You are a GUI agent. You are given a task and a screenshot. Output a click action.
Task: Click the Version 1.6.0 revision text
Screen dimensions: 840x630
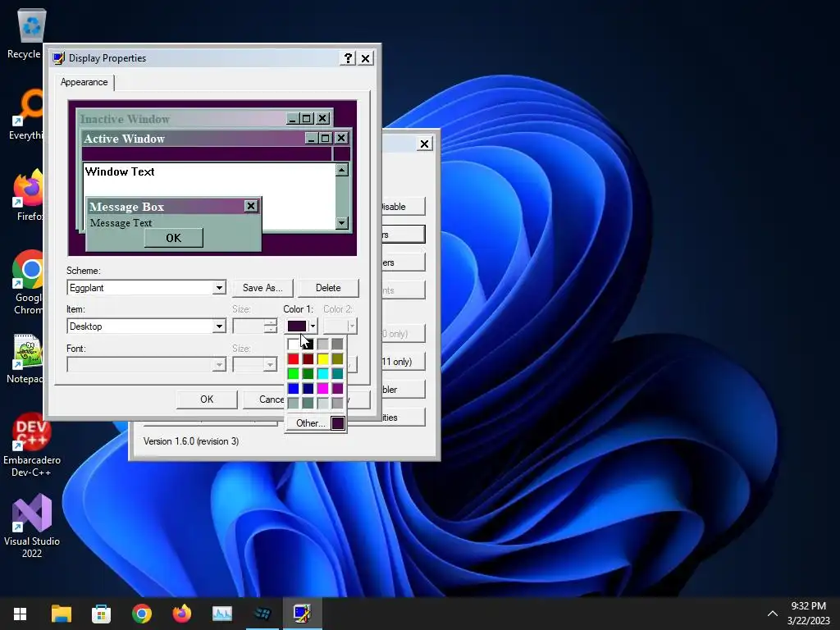coord(190,441)
